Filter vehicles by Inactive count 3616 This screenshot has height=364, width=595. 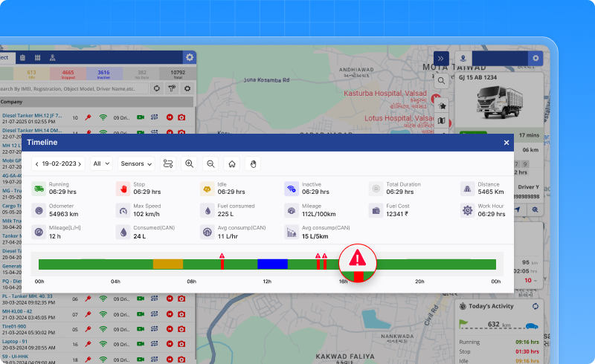click(x=103, y=74)
